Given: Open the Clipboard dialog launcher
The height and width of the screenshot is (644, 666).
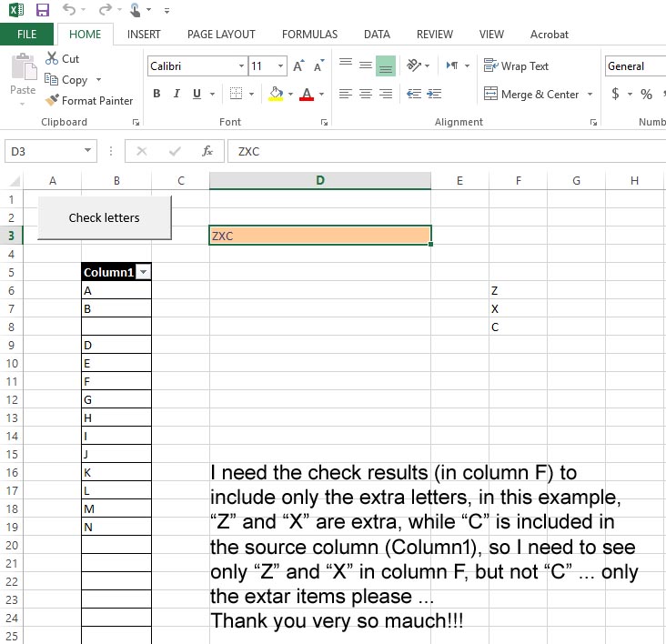Looking at the screenshot, I should click(136, 122).
